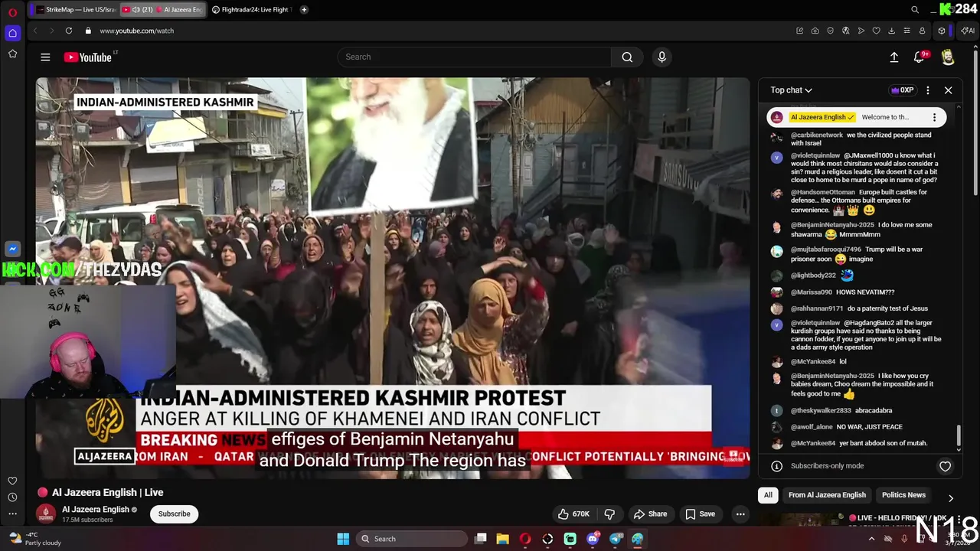
Task: Submit search with the magnifier button
Action: (627, 57)
